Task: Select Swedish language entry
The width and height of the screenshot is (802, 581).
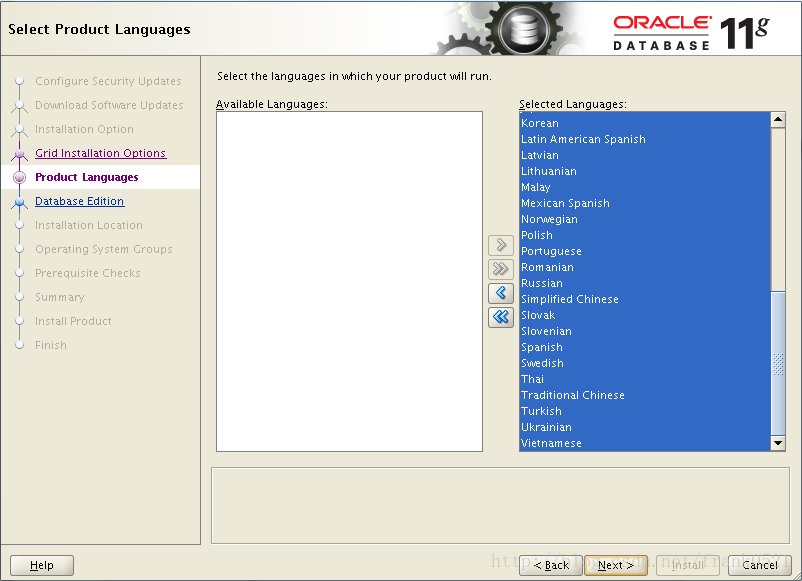Action: click(645, 363)
